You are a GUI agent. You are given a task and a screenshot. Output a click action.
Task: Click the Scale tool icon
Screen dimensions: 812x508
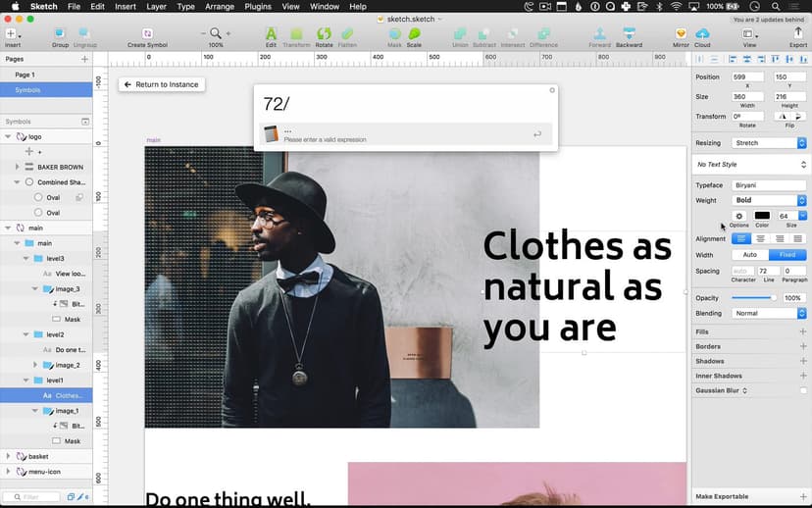pyautogui.click(x=415, y=34)
